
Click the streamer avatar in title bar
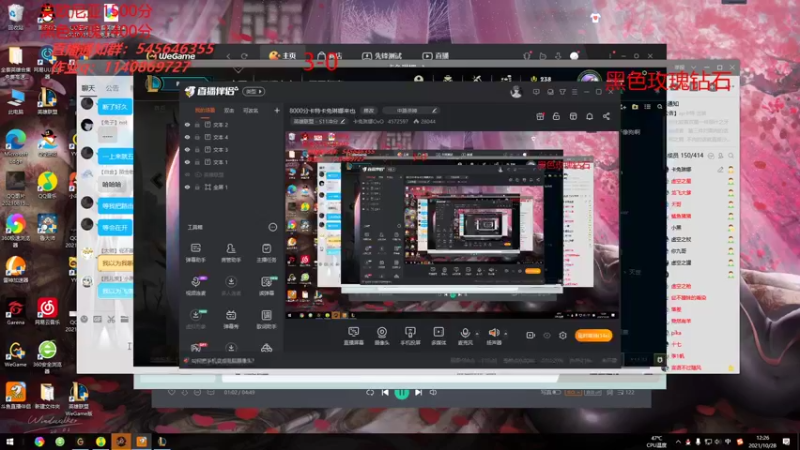[516, 92]
